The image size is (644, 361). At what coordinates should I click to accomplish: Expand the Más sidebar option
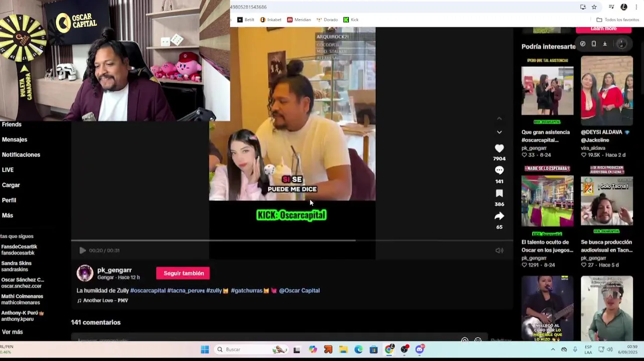tap(8, 215)
